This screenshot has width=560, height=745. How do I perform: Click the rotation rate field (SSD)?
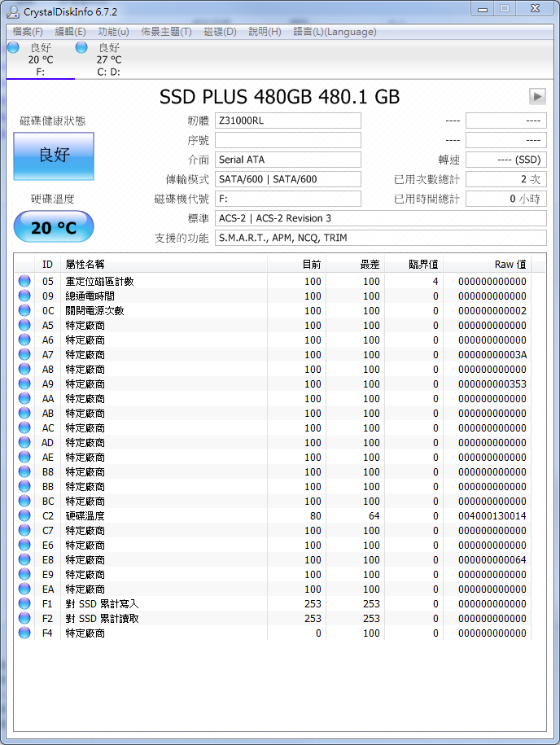pyautogui.click(x=505, y=160)
